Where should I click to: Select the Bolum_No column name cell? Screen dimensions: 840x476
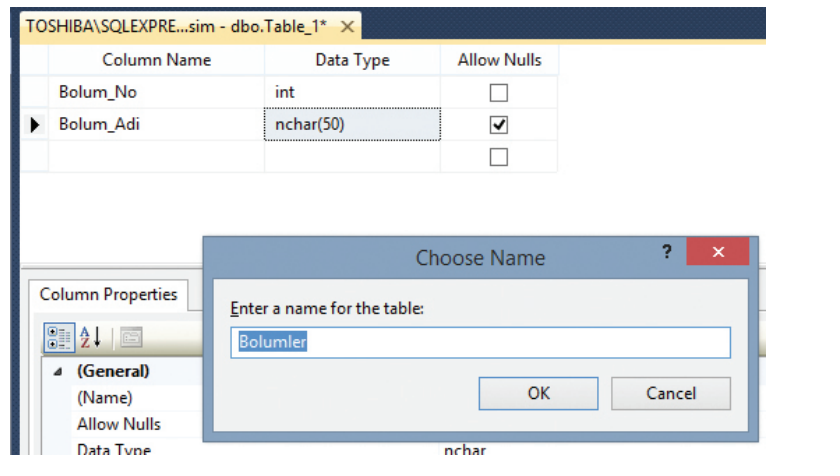(x=156, y=93)
